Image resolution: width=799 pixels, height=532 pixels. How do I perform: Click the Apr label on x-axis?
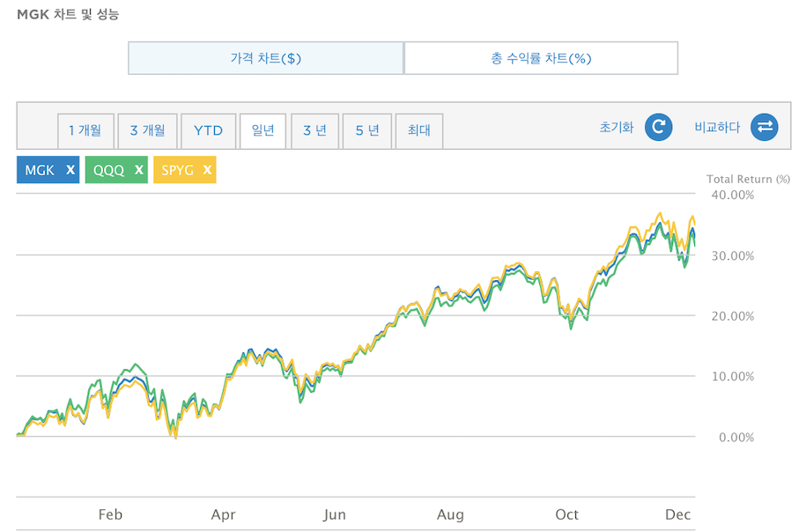[x=223, y=514]
